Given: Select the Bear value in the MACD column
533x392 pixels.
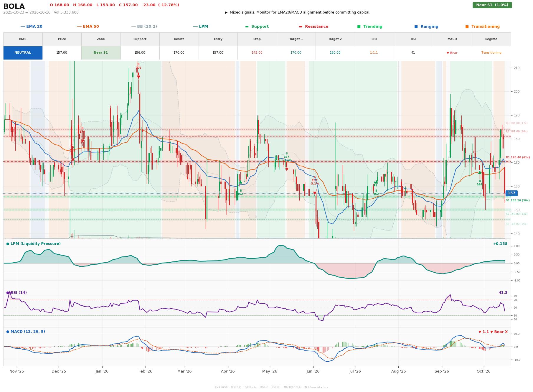Looking at the screenshot, I should [452, 53].
